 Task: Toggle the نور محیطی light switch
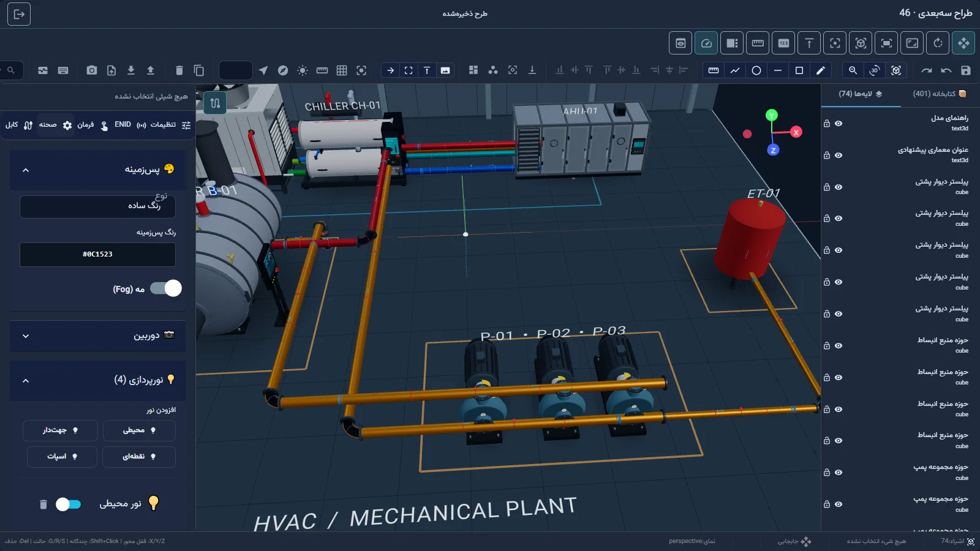[69, 504]
